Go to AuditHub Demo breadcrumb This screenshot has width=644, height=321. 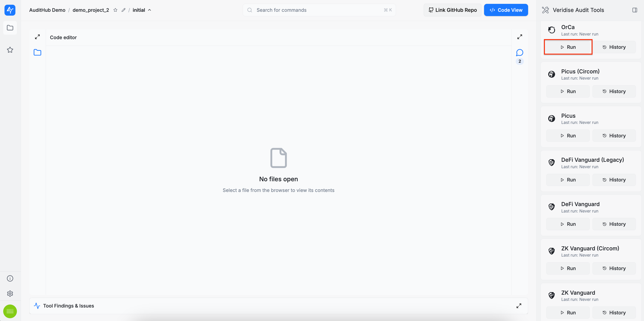(47, 10)
